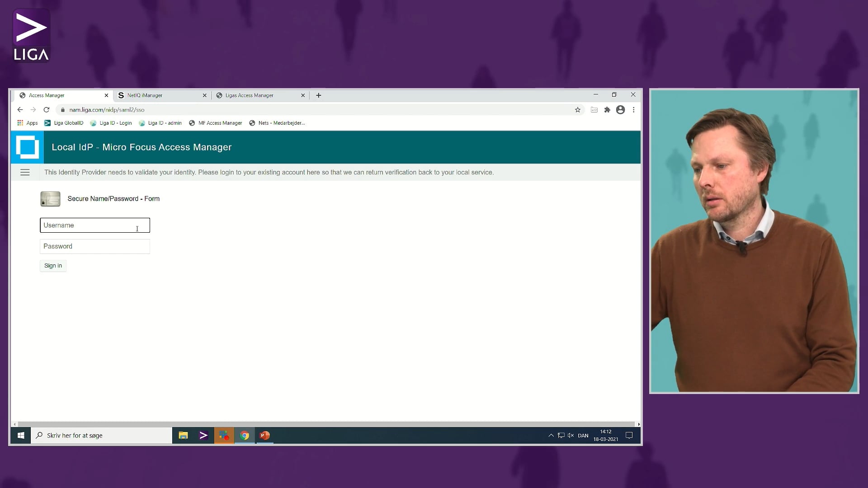Focus the Username input field
Screen dimensions: 868x488
pyautogui.click(x=94, y=225)
